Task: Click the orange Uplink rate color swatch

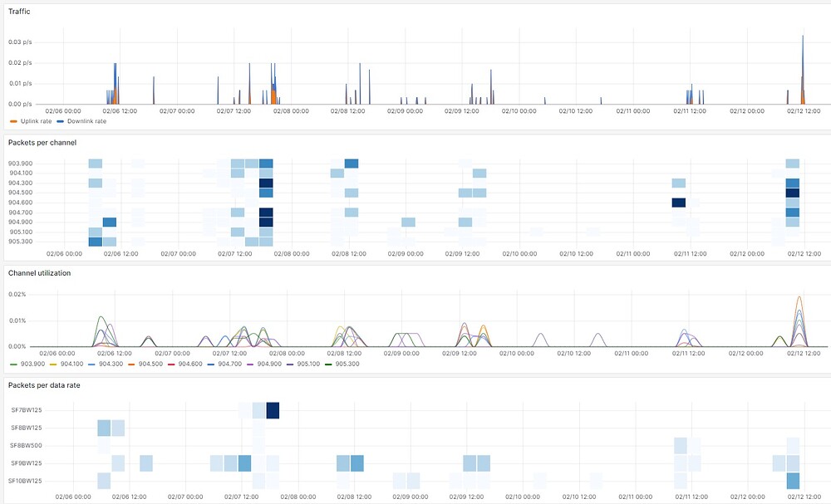Action: tap(12, 121)
